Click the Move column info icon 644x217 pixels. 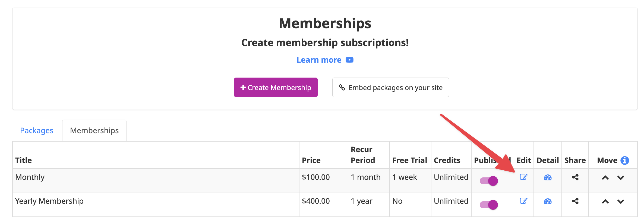tap(625, 160)
